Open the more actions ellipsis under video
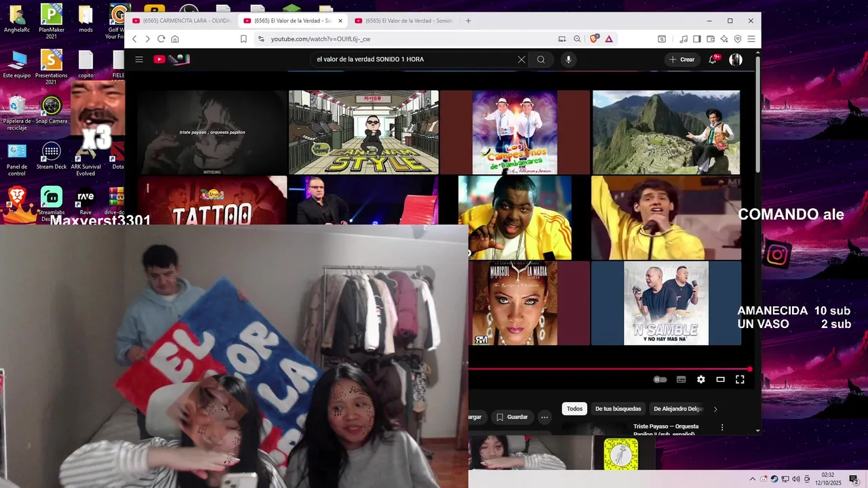868x488 pixels. [545, 417]
